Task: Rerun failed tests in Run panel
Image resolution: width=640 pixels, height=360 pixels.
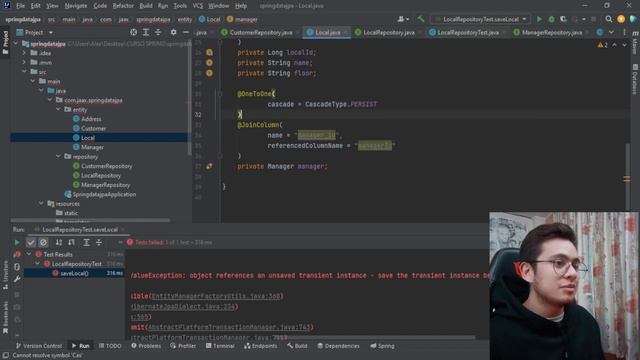Action: [x=17, y=254]
